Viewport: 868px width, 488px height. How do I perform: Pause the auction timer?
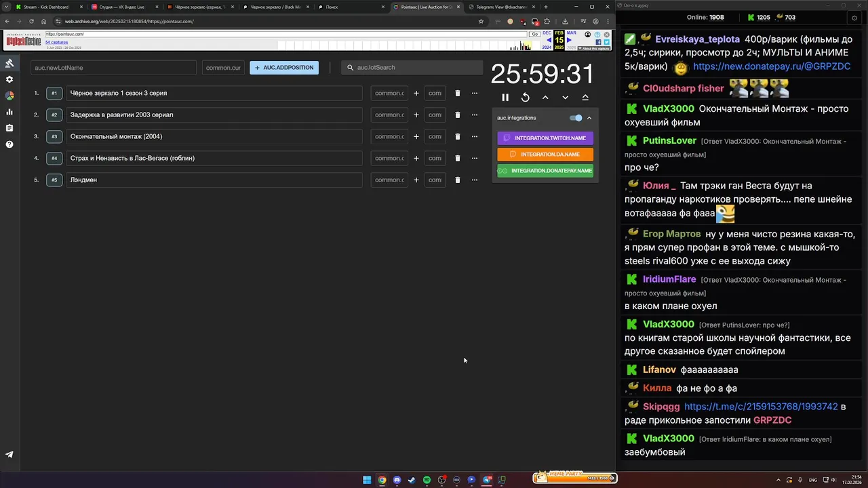coord(505,98)
